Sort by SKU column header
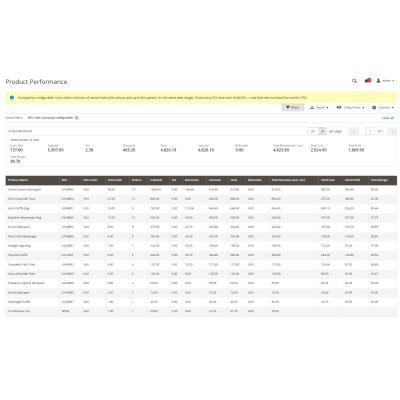The width and height of the screenshot is (400, 400). (70, 180)
